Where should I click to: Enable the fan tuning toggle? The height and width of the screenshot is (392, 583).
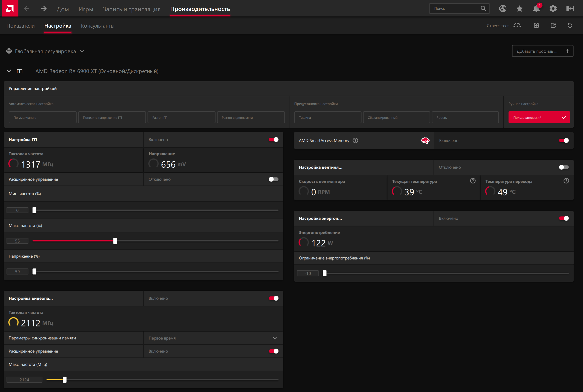click(564, 167)
